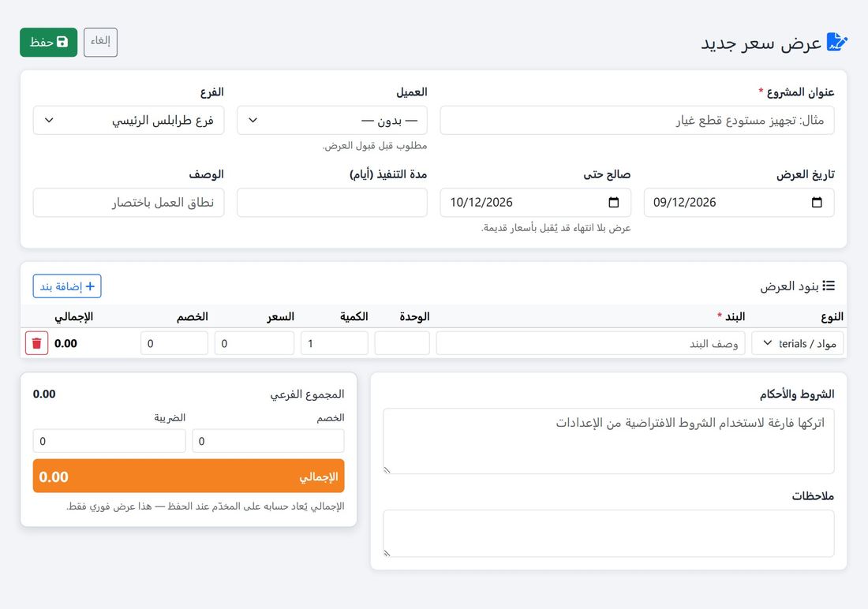
Task: Open the العميل dropdown showing بدون
Action: pos(332,120)
